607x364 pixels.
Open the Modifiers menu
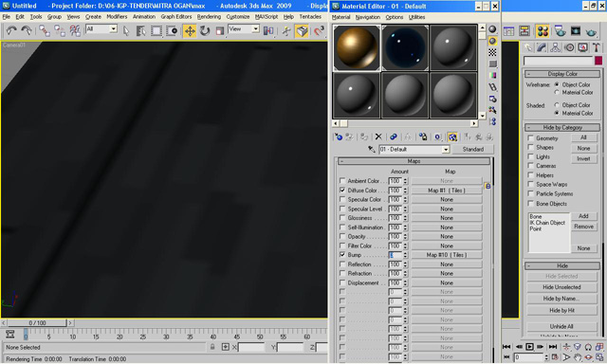pos(117,17)
